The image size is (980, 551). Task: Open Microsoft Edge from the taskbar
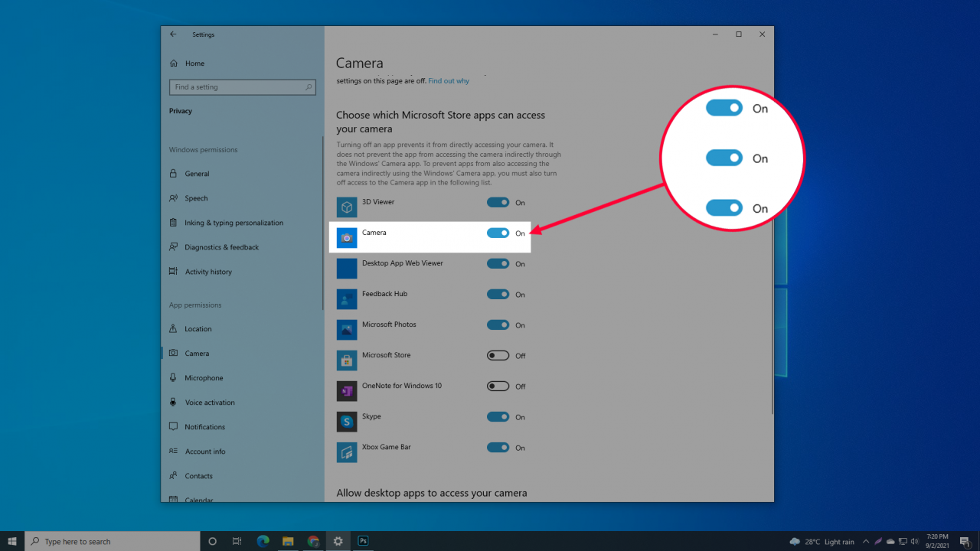pyautogui.click(x=263, y=541)
